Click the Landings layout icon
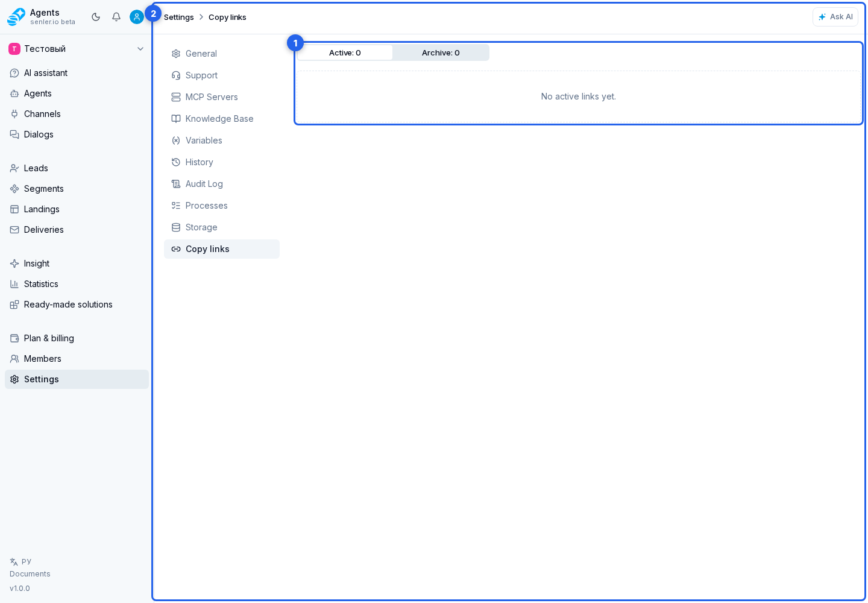 click(x=14, y=209)
